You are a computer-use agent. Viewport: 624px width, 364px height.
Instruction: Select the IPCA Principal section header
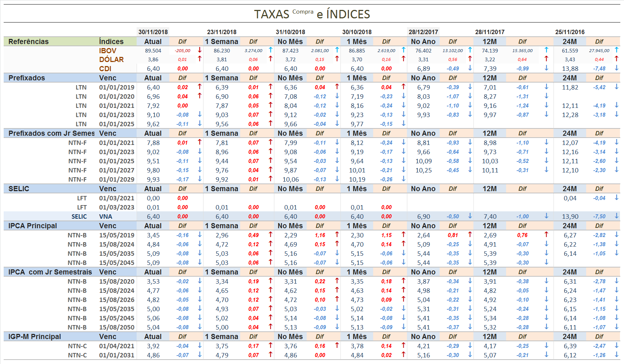pos(33,226)
